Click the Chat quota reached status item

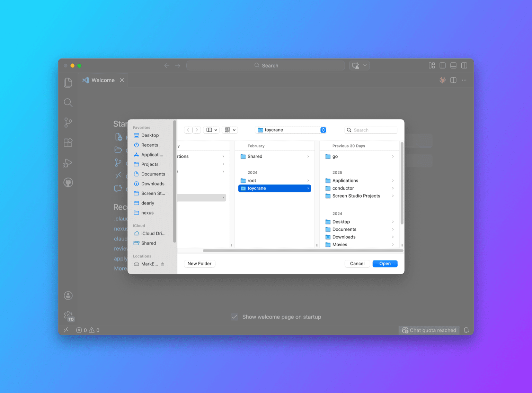pos(429,330)
